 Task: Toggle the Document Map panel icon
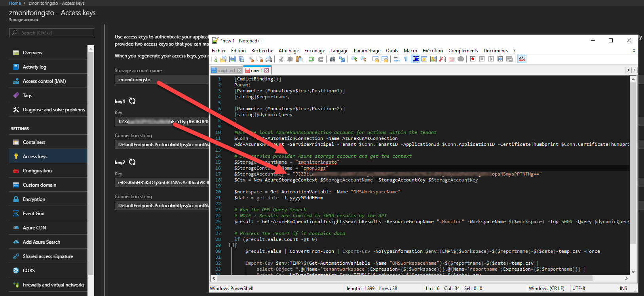click(433, 59)
